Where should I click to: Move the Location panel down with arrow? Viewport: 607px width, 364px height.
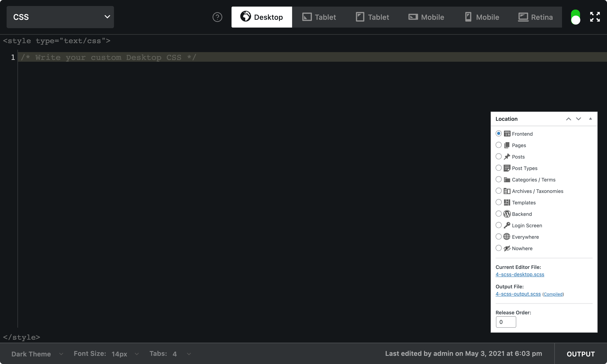point(579,119)
